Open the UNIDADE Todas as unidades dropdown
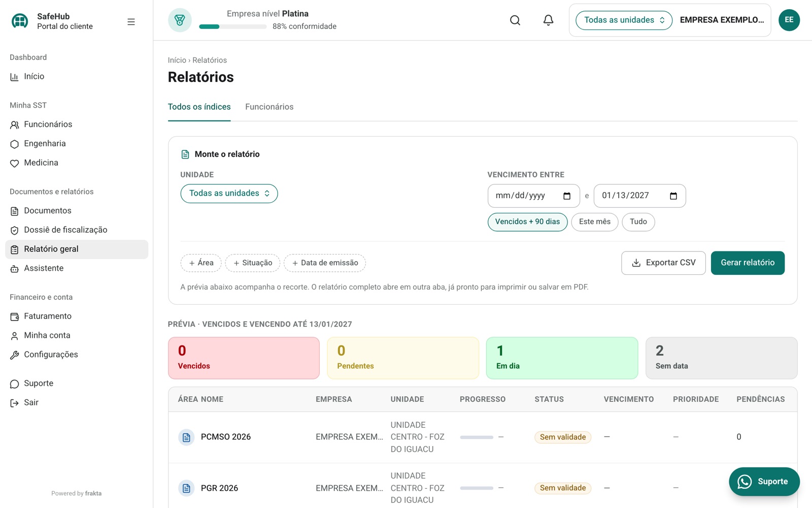 tap(229, 194)
